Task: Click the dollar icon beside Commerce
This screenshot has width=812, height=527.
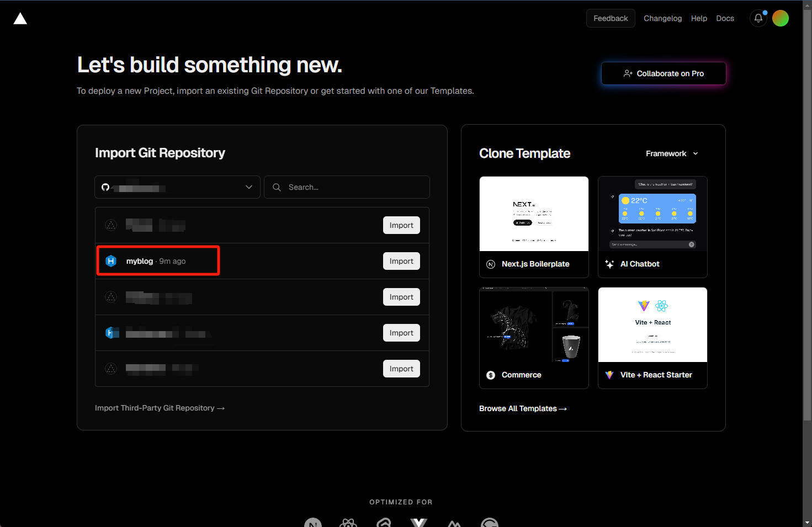Action: [491, 375]
